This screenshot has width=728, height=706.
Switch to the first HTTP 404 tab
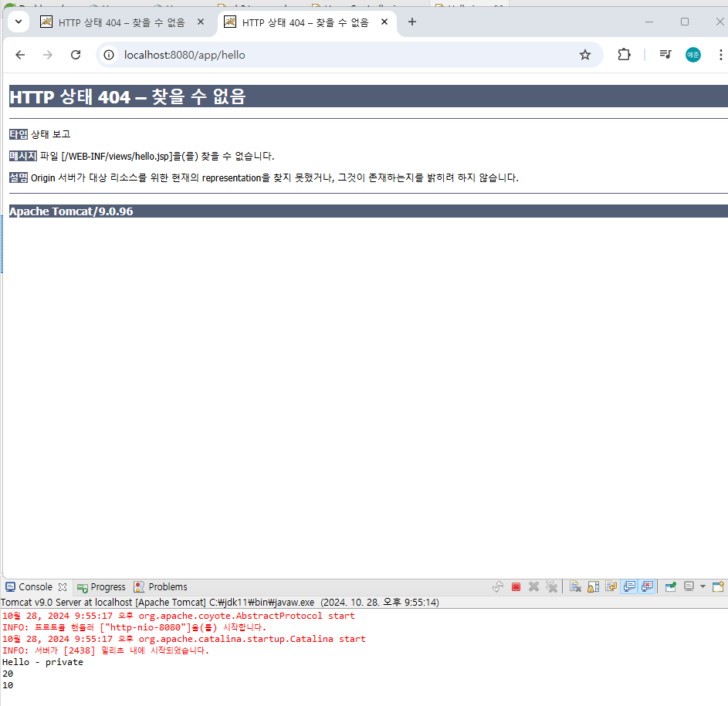[122, 22]
